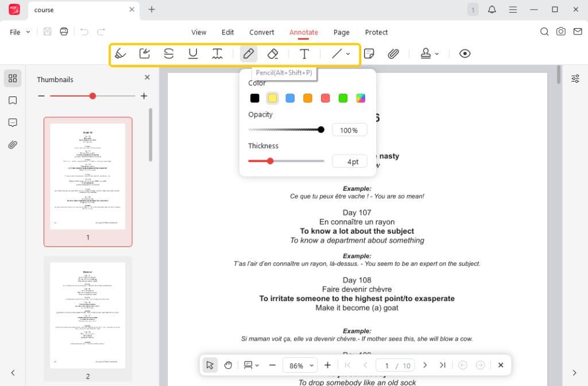Close the Thumbnails panel
Image resolution: width=588 pixels, height=386 pixels.
147,78
